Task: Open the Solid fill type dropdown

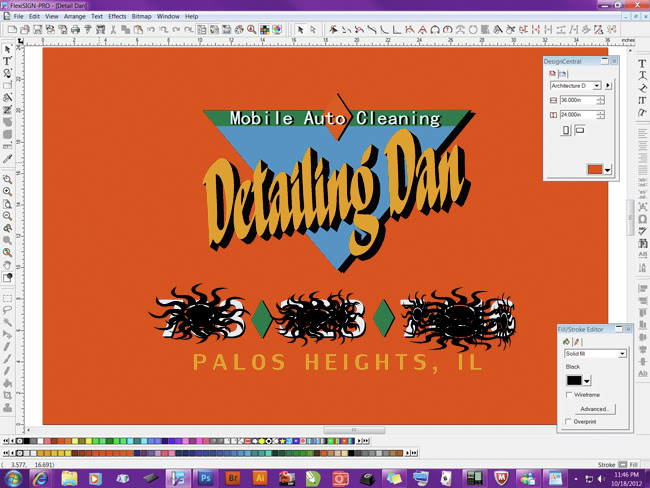Action: pos(622,354)
